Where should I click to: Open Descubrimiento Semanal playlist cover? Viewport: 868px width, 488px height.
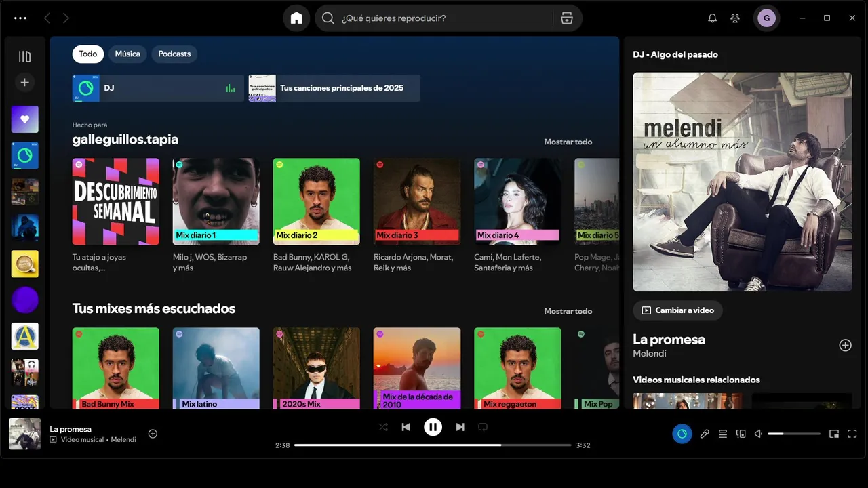[x=116, y=201]
